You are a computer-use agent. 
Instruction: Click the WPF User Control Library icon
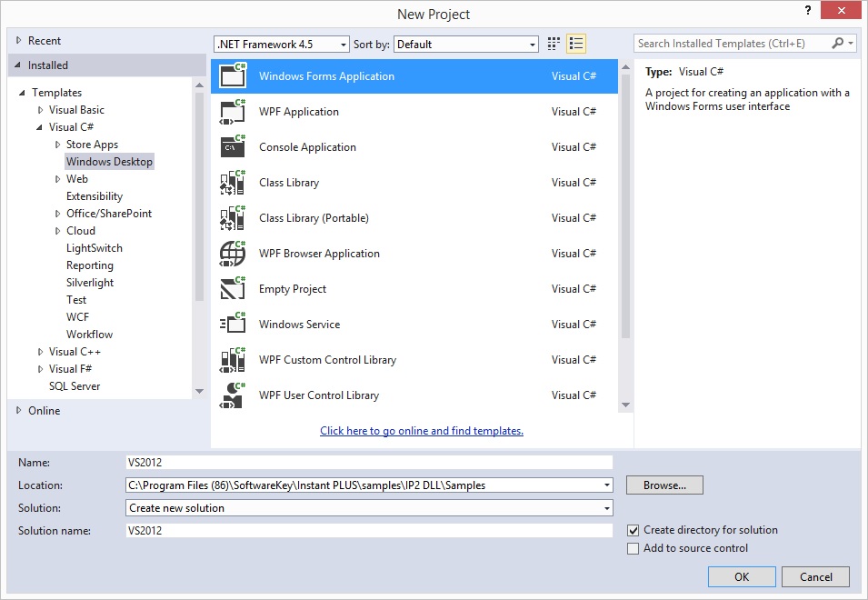233,395
